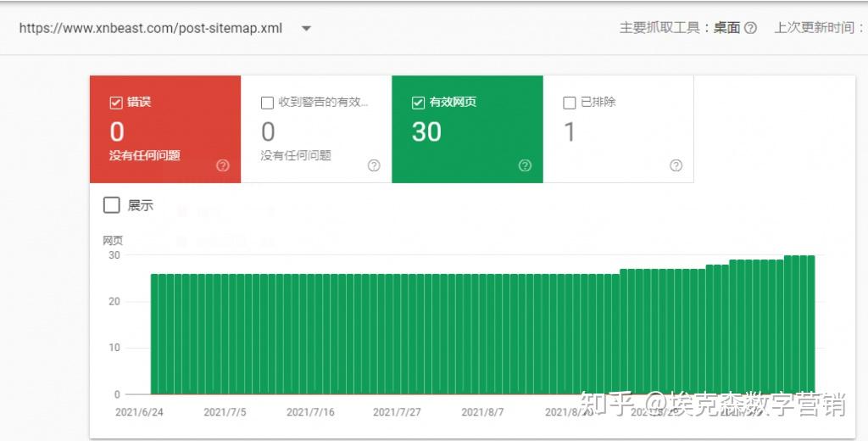Screen dimensions: 868x441
Task: Select the 收到警告的有效 status card
Action: (316, 129)
